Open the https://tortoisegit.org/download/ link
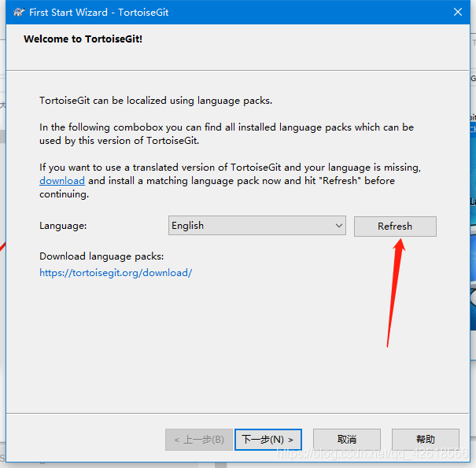 click(116, 273)
